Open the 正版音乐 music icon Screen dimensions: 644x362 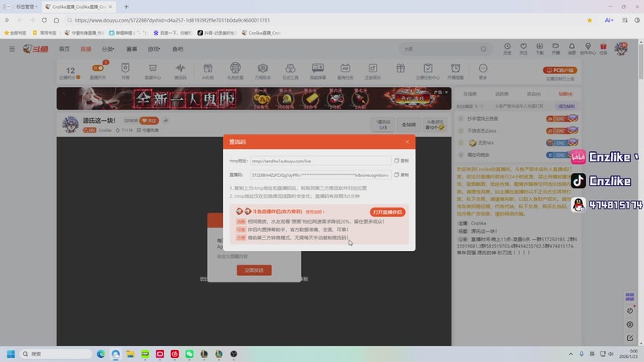(373, 71)
